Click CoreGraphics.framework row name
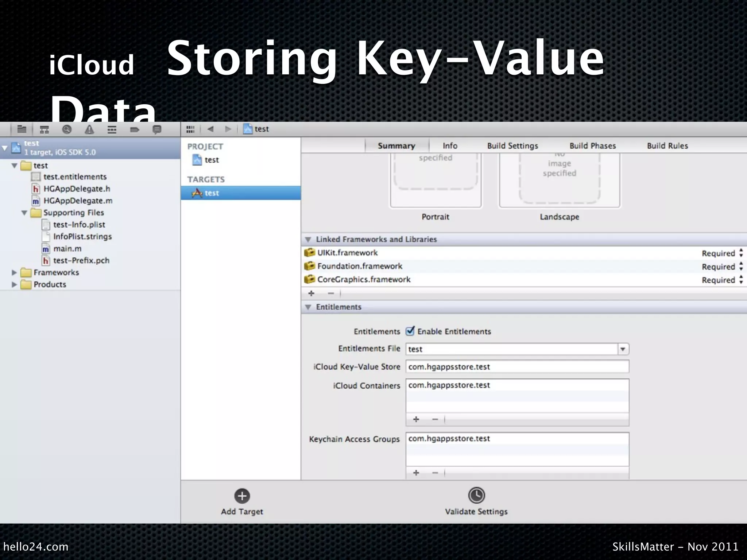Viewport: 747px width, 560px height. 364,279
